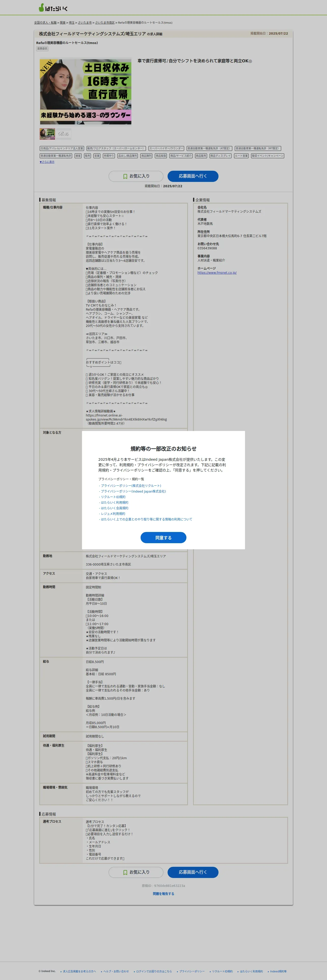The height and width of the screenshot is (980, 327).
Task: Click the 販促イベント/キャンペーン tag
Action: click(268, 156)
